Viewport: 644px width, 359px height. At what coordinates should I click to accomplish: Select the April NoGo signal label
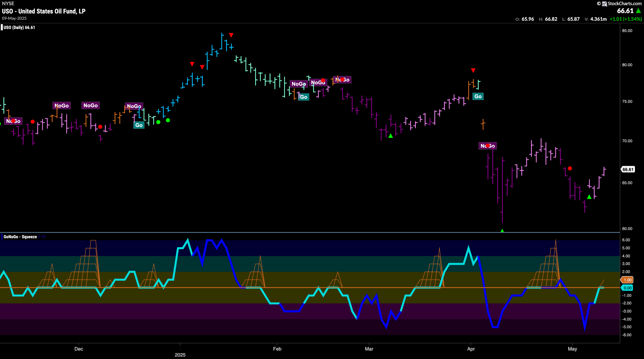click(488, 146)
